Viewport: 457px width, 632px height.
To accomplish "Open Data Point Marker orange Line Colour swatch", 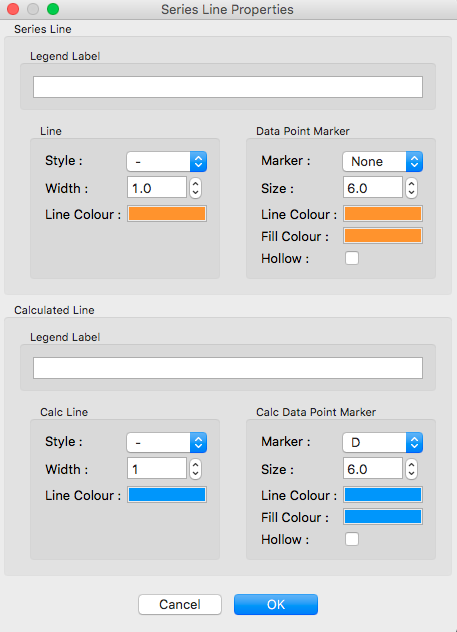I will coord(383,214).
